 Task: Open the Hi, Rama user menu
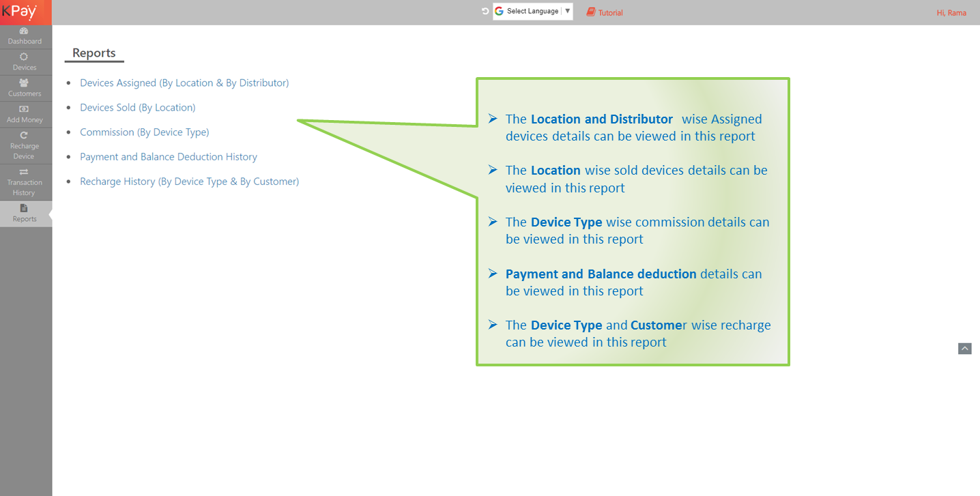[951, 13]
